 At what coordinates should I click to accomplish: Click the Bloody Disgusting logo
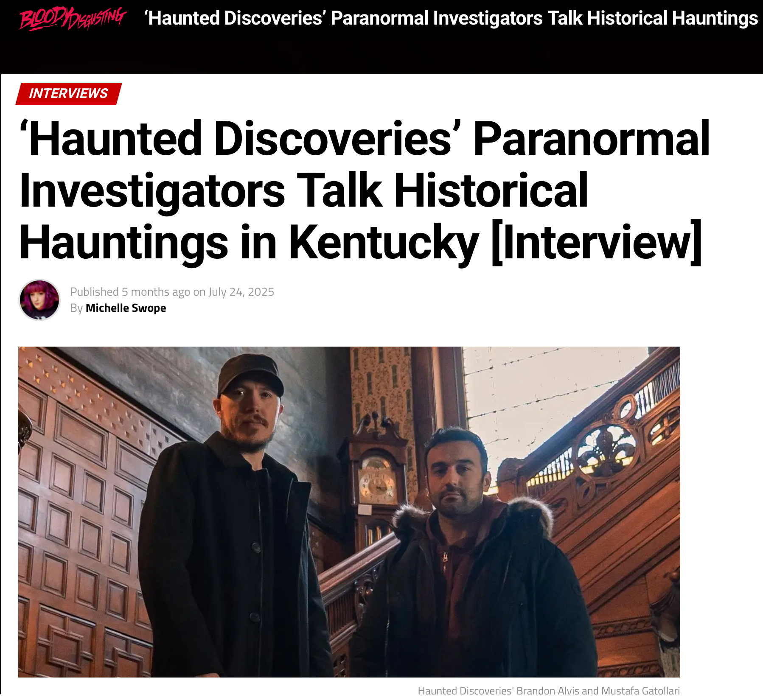[x=73, y=19]
